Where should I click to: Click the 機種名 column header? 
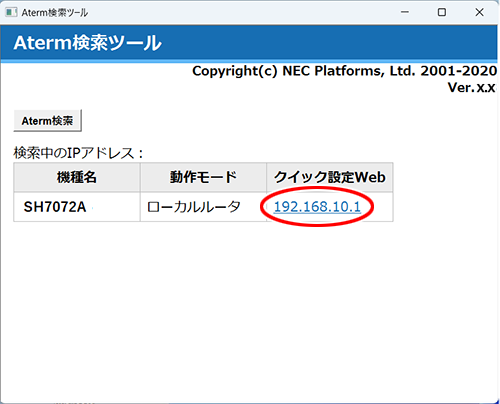77,177
